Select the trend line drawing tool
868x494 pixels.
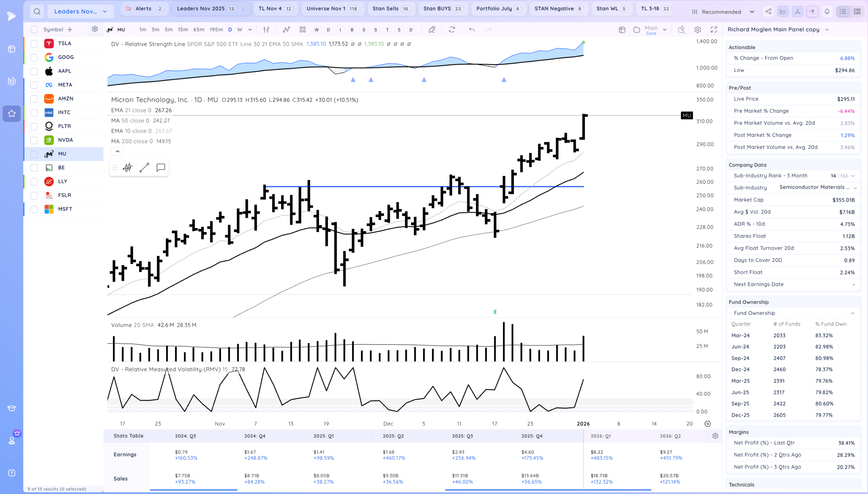[x=144, y=168]
